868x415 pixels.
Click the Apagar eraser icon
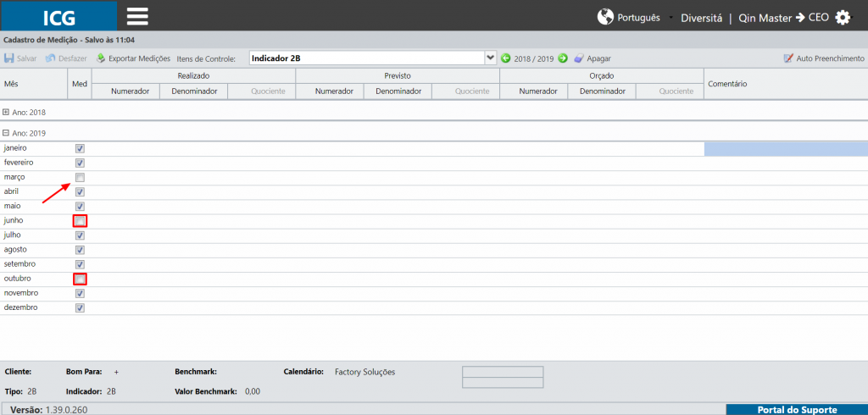click(x=578, y=58)
